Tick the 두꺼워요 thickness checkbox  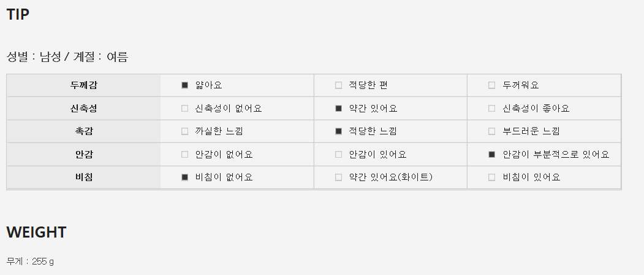(x=491, y=85)
